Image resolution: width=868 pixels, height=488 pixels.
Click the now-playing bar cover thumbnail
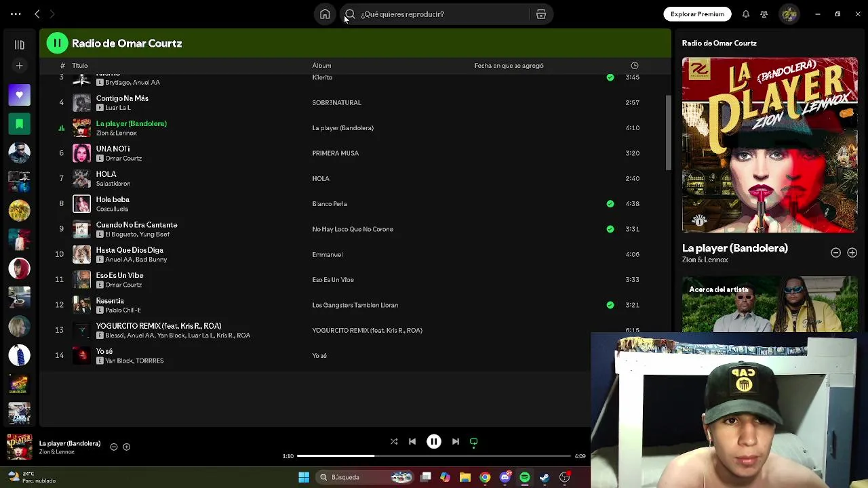[19, 447]
